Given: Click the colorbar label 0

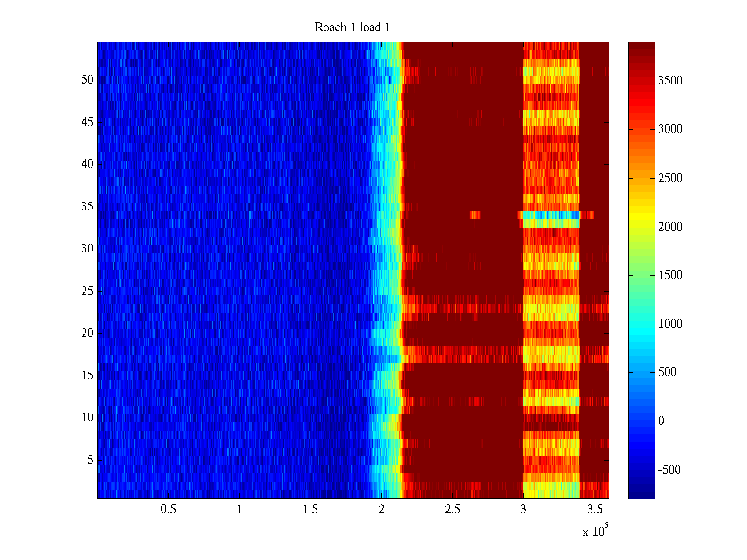Looking at the screenshot, I should click(x=661, y=421).
